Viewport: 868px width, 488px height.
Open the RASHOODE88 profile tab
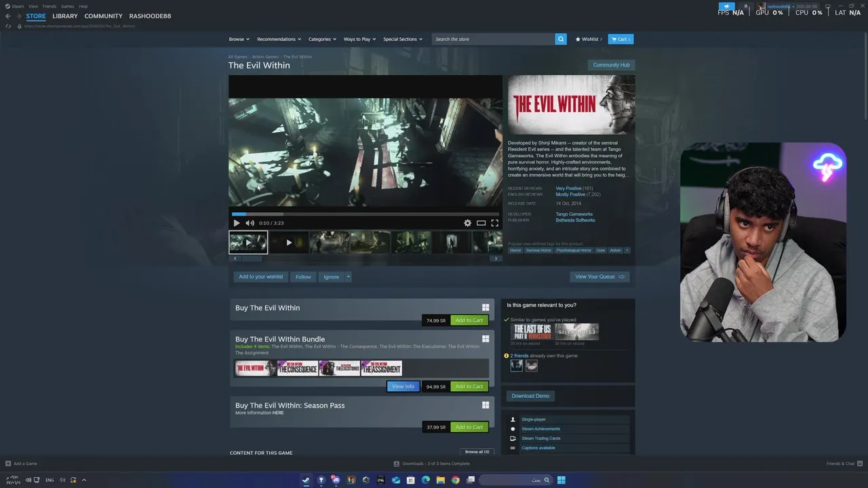pos(150,16)
